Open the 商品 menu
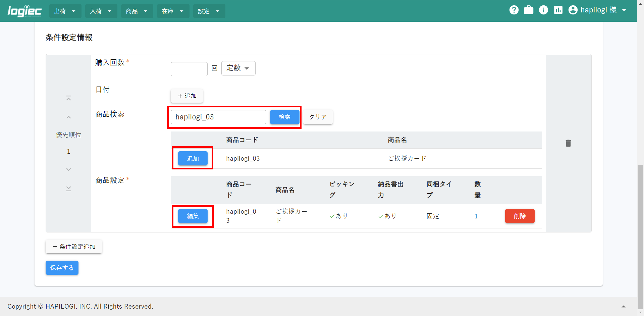The image size is (644, 316). [x=137, y=11]
